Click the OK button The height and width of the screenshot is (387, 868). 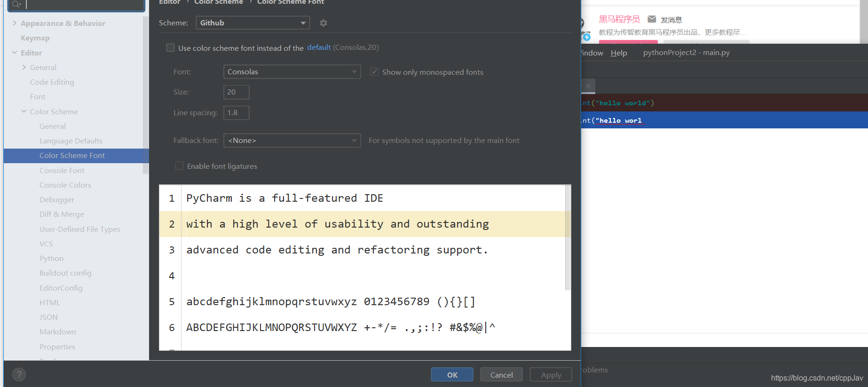[452, 375]
